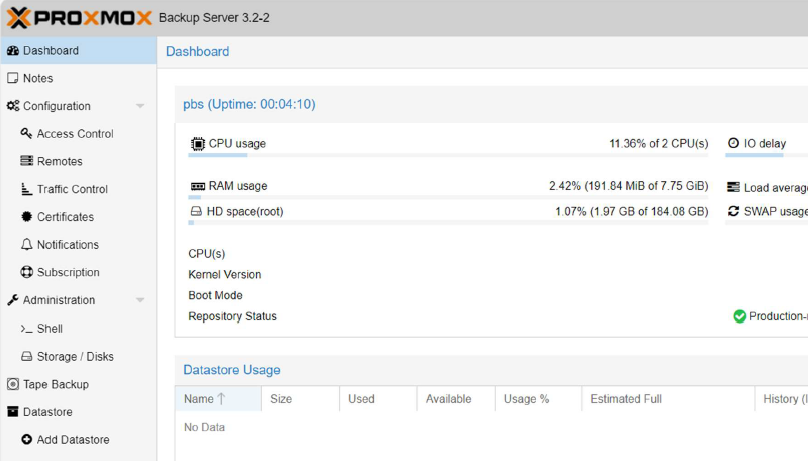Screen dimensions: 808x461
Task: Click the History column header
Action: [x=782, y=399]
